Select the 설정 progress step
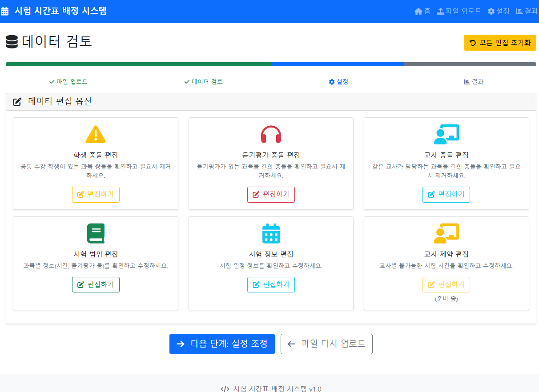This screenshot has width=539, height=392. [x=338, y=82]
